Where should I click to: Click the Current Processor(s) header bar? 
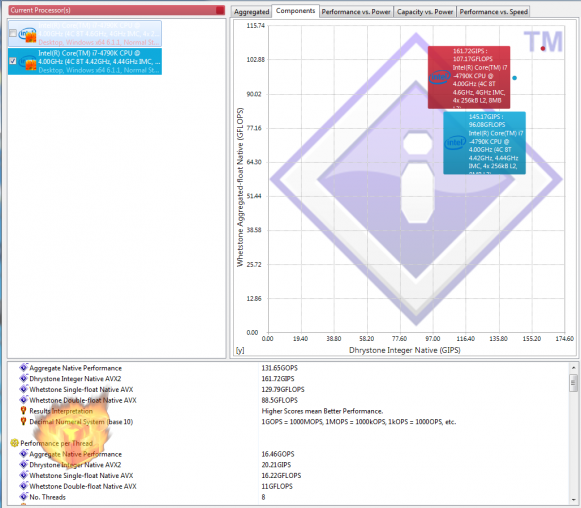[x=116, y=10]
